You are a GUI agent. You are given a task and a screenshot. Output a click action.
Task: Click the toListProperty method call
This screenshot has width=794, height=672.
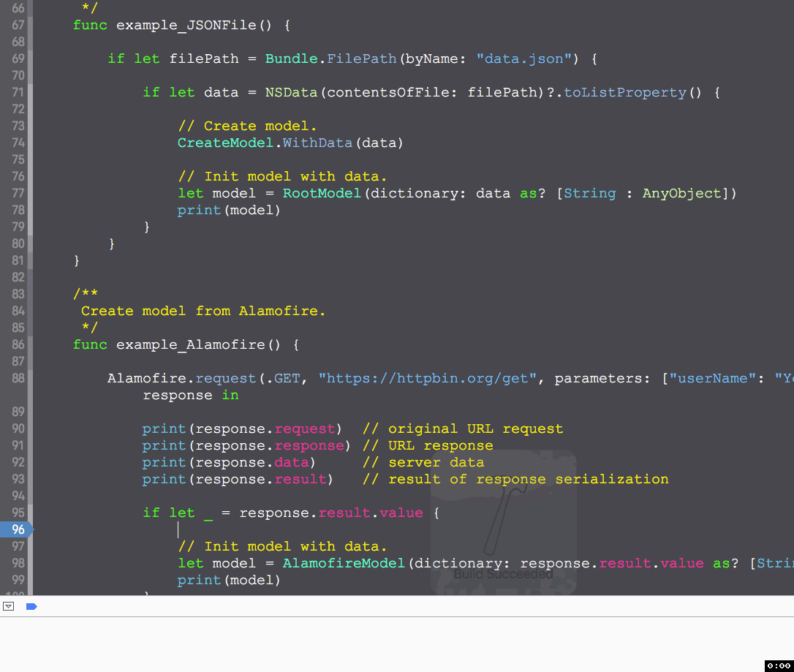tap(625, 92)
